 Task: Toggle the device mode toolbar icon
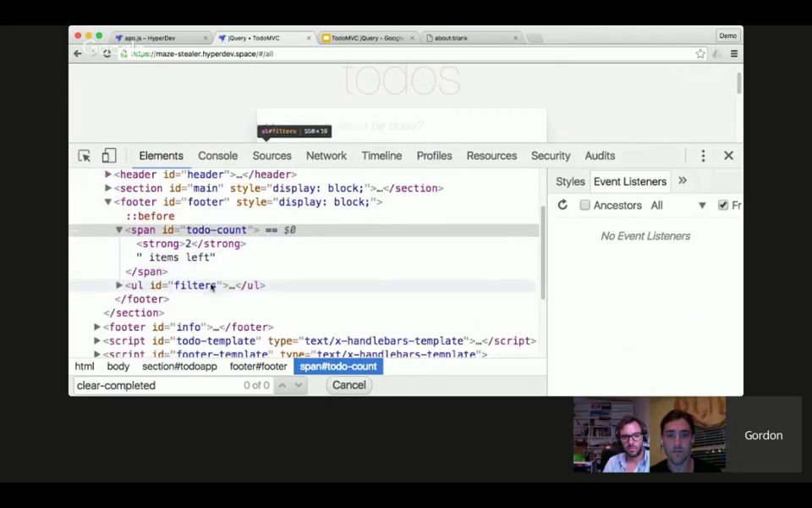109,156
